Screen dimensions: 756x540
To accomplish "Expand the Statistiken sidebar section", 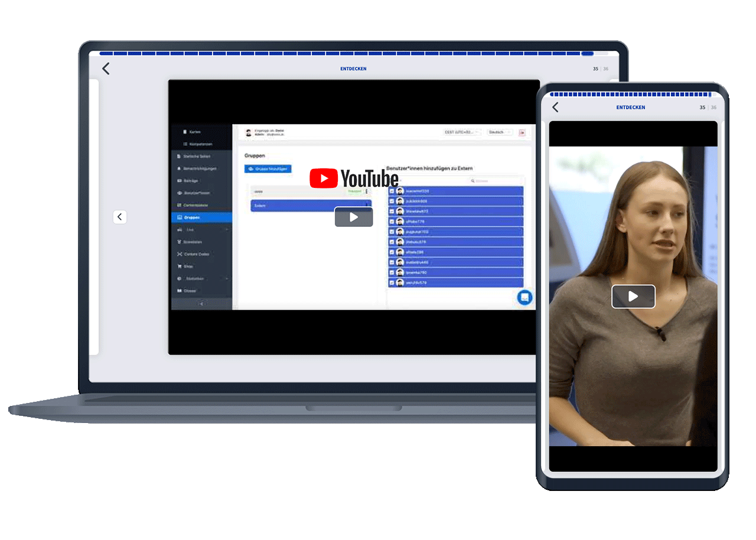I will pyautogui.click(x=201, y=278).
